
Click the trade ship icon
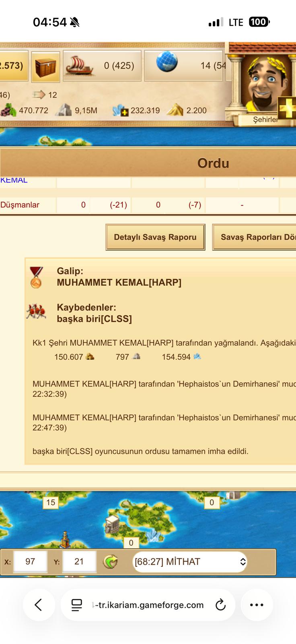point(79,66)
